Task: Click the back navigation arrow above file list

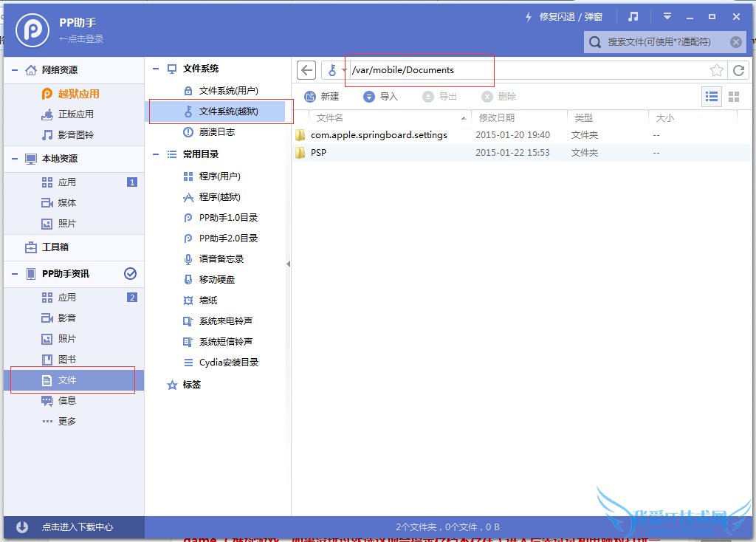Action: [x=307, y=69]
